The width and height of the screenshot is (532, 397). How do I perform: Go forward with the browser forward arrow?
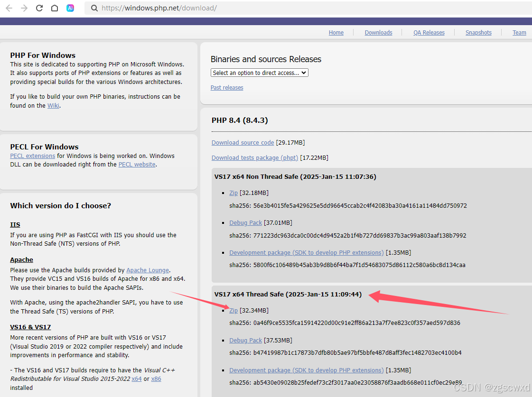click(24, 8)
